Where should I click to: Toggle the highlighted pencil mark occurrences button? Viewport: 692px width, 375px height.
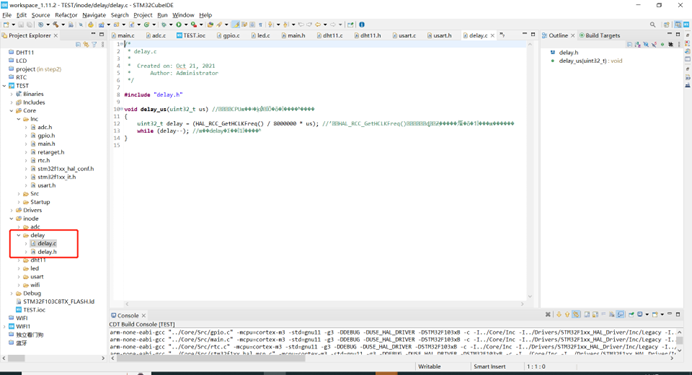coord(235,25)
